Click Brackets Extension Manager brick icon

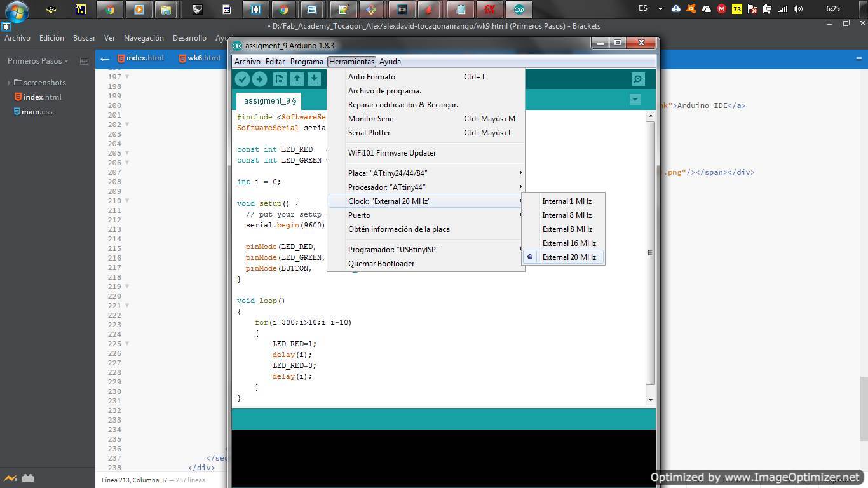coord(27,478)
